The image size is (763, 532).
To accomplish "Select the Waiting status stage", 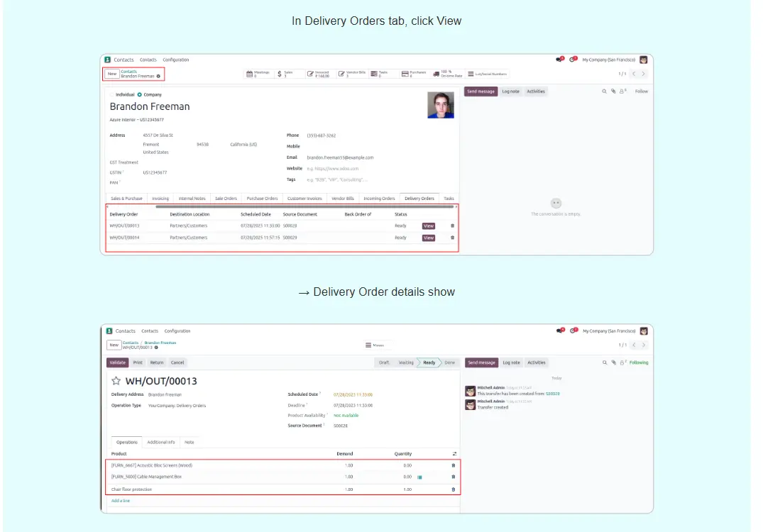I will (x=405, y=362).
